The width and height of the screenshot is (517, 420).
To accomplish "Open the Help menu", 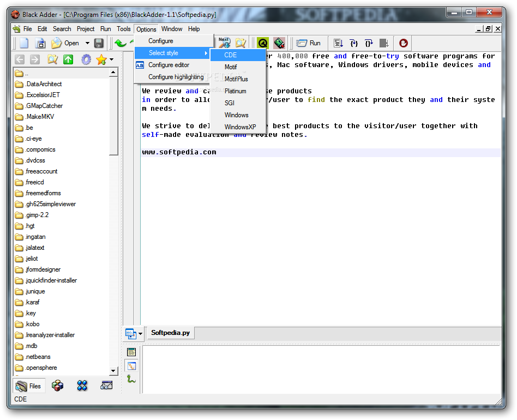I will 194,29.
